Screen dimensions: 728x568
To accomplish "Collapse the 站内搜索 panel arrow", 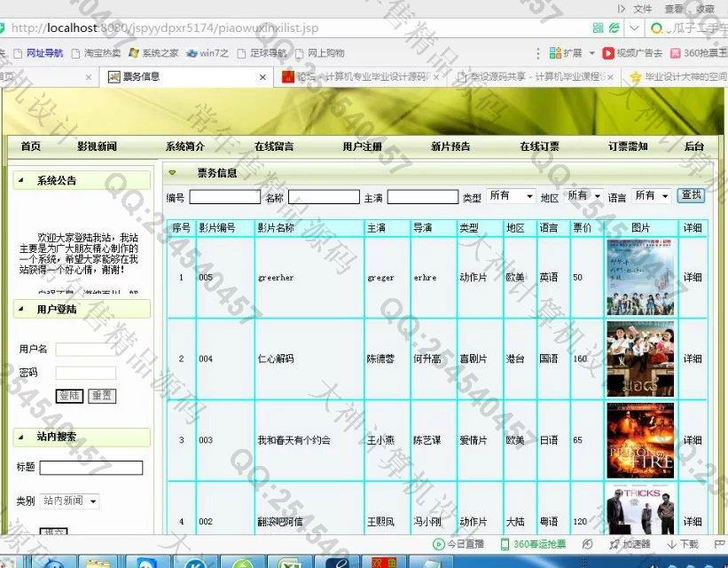I will coord(21,437).
